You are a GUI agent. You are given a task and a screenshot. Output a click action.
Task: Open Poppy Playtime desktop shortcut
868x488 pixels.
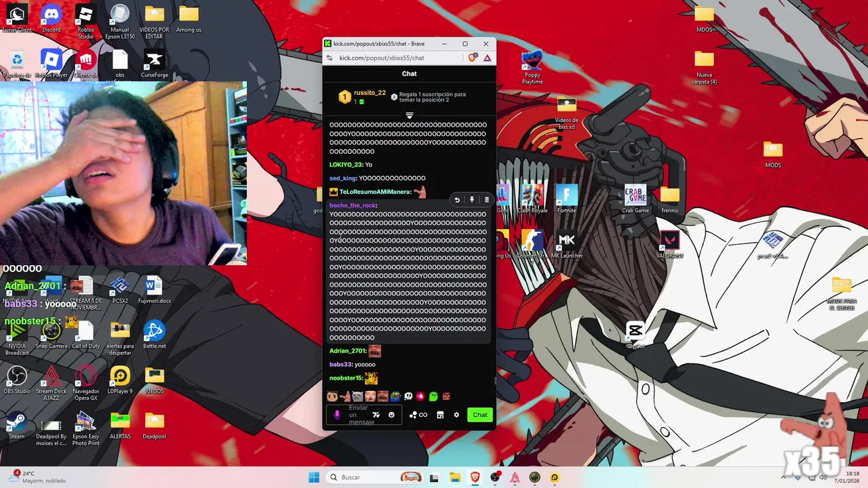pyautogui.click(x=532, y=68)
